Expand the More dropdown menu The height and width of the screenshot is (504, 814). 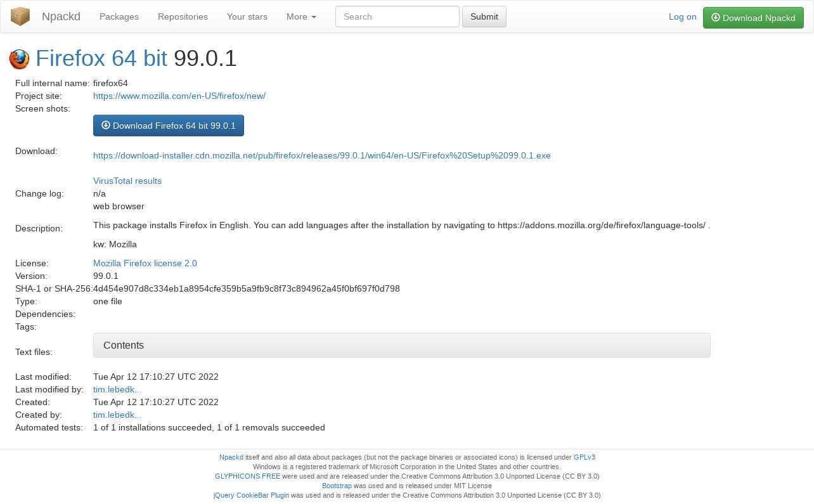[301, 16]
